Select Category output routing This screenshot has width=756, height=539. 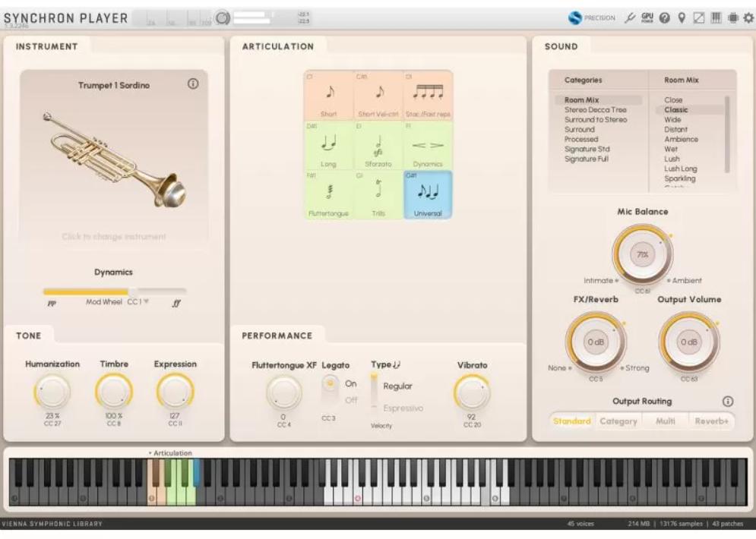tap(618, 421)
